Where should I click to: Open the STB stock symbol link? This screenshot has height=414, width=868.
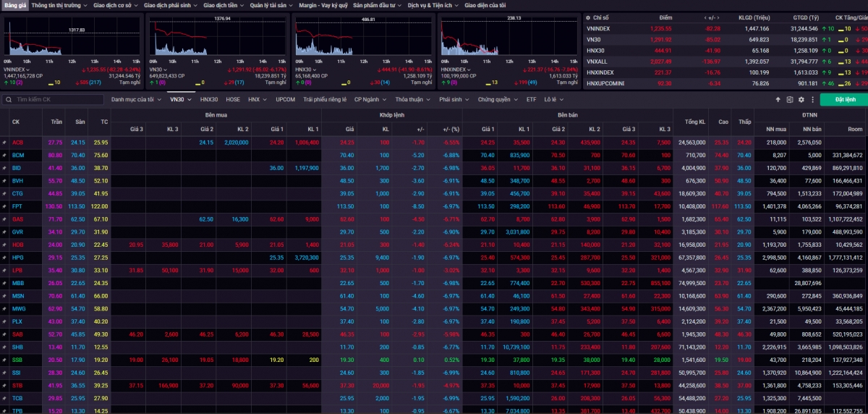tap(17, 386)
